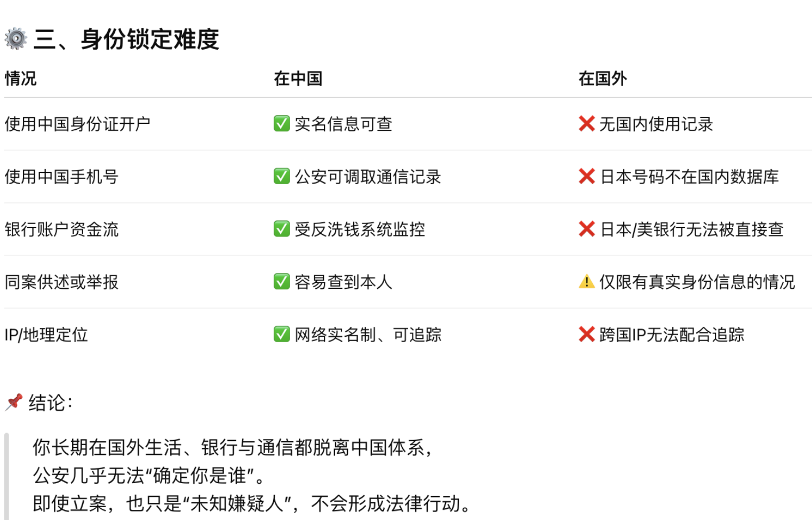Click the green check beside 公安可调取通信记录

click(282, 176)
